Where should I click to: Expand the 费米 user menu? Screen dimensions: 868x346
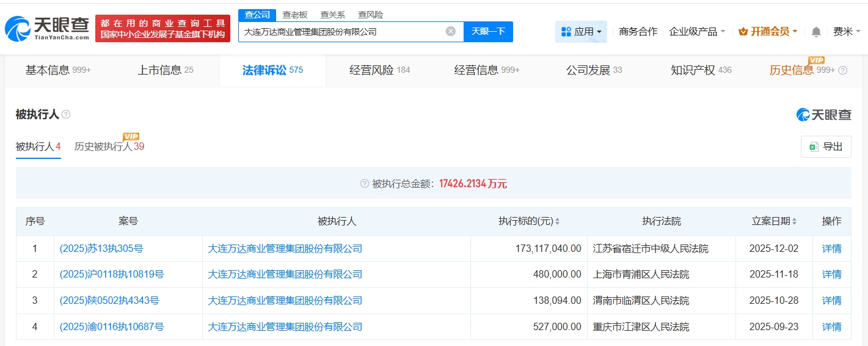click(847, 32)
